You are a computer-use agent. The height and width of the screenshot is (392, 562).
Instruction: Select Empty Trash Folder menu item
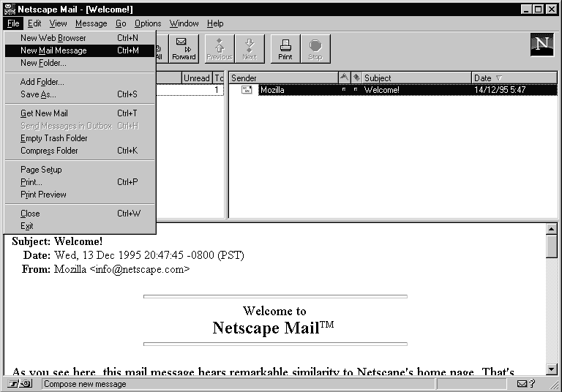80,138
